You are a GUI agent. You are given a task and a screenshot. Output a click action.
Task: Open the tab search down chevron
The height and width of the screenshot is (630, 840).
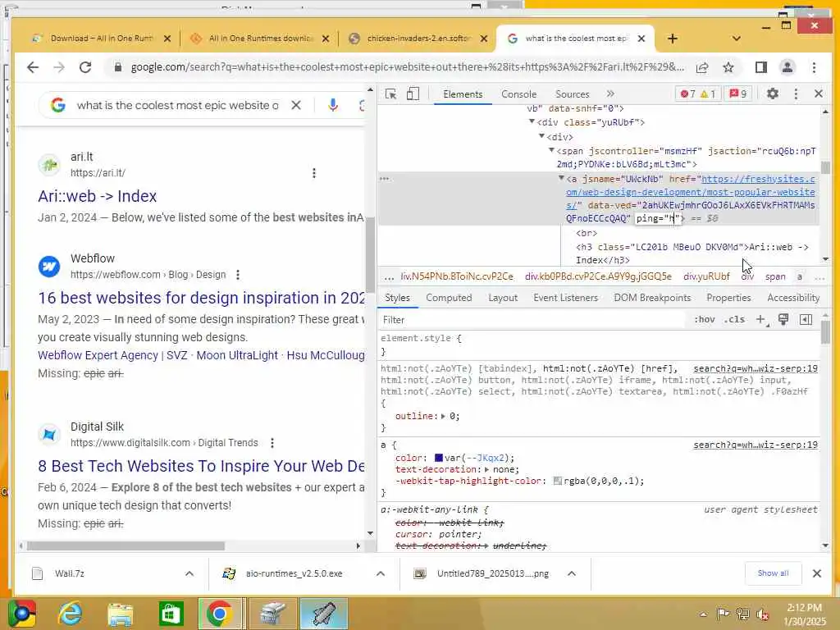pos(736,39)
